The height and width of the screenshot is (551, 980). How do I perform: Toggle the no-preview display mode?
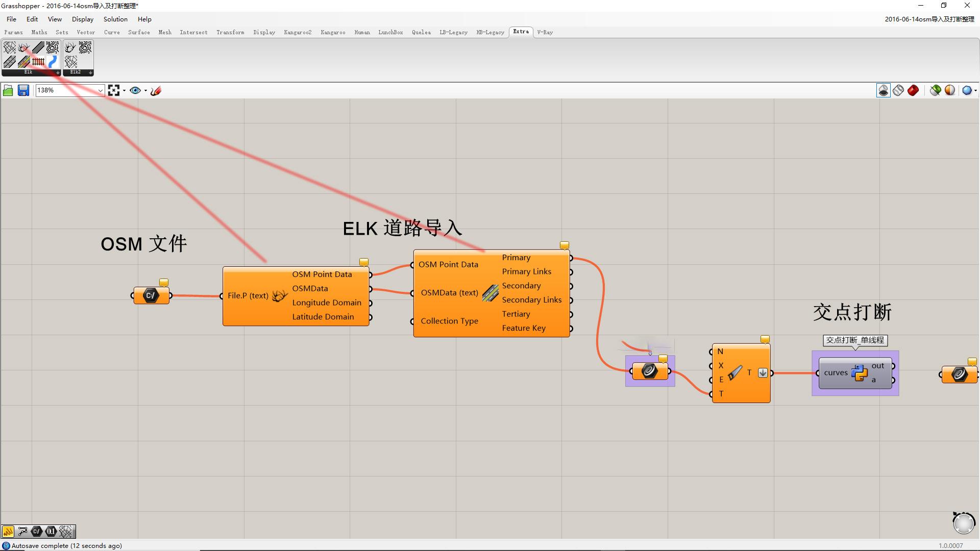tap(884, 90)
